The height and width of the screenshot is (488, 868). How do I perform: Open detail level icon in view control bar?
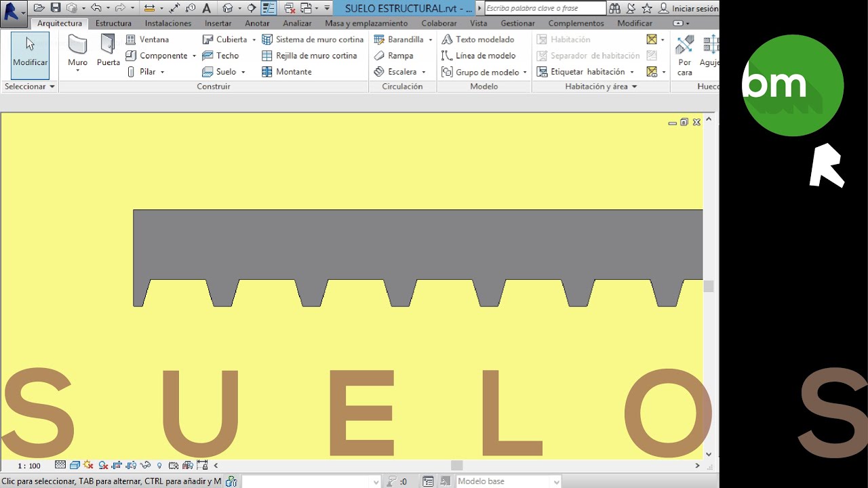(x=60, y=465)
